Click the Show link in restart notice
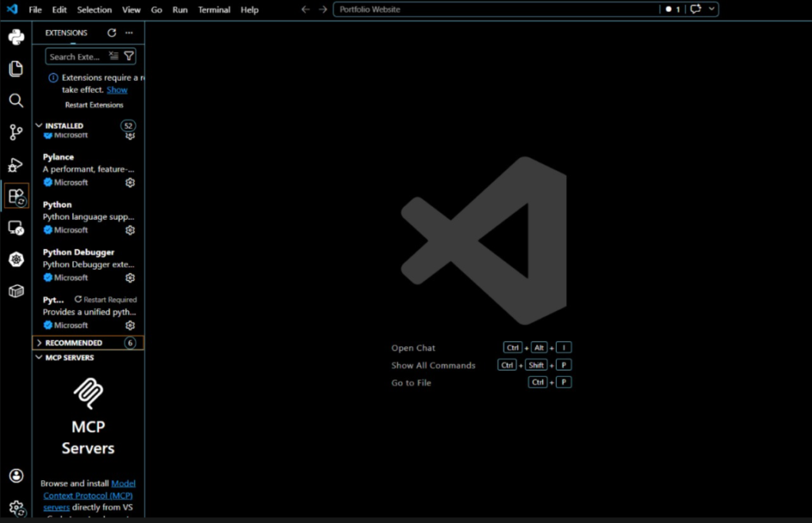Screen dimensions: 812x523 pos(117,90)
